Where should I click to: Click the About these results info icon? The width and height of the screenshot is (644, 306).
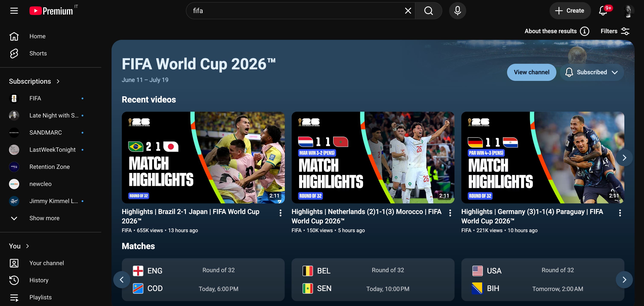click(584, 31)
